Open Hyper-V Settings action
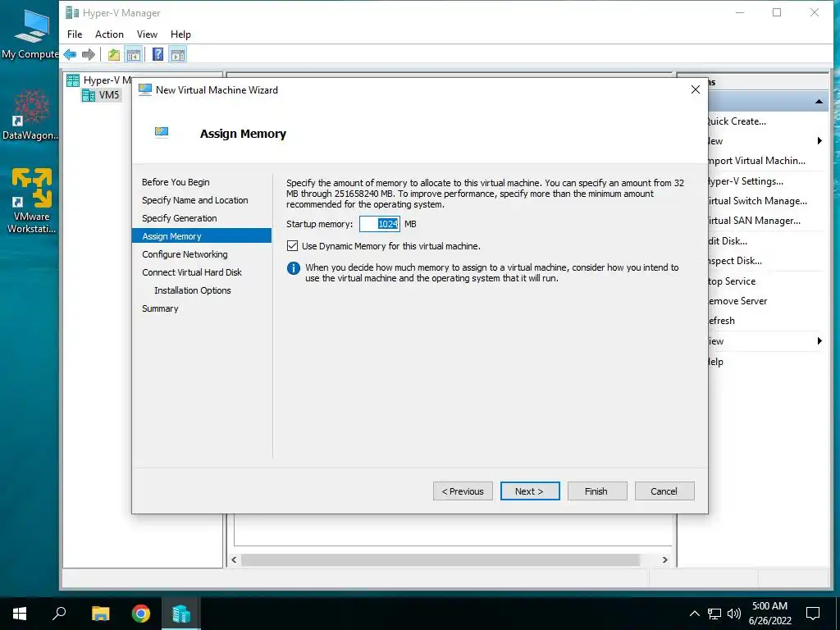Image resolution: width=840 pixels, height=630 pixels. click(x=746, y=181)
